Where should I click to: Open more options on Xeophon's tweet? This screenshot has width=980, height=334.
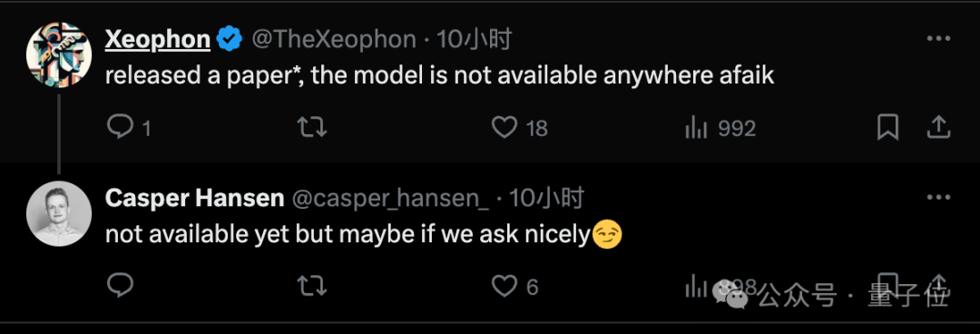(x=938, y=39)
